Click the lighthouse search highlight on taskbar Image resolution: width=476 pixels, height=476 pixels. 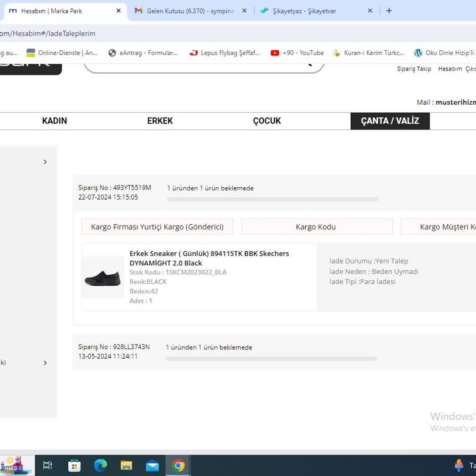coord(17,465)
